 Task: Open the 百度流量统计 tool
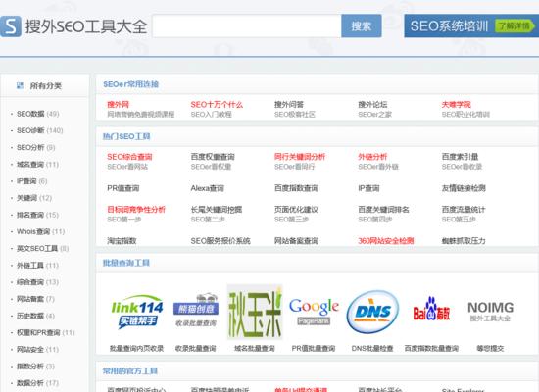464,209
